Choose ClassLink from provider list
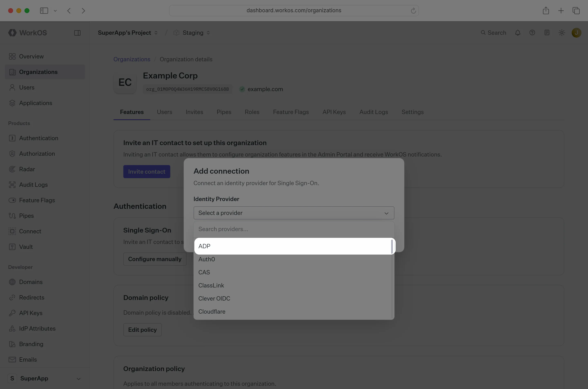Image resolution: width=588 pixels, height=389 pixels. coord(293,285)
